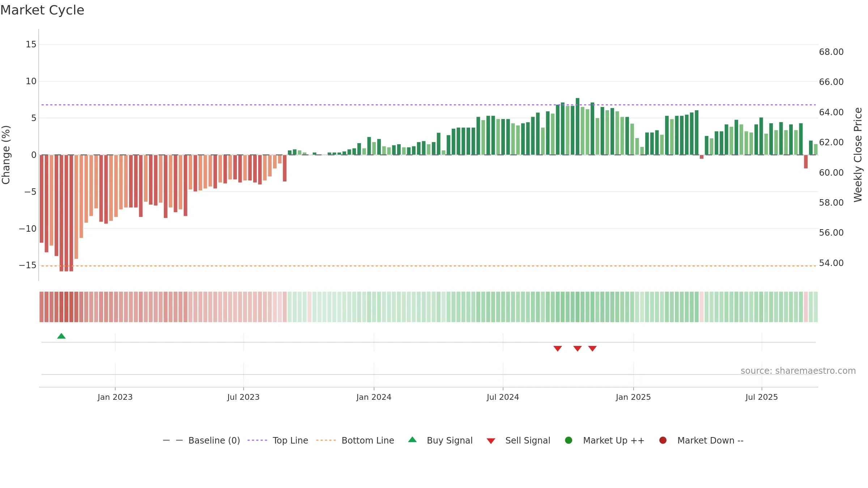
Task: Click the 54.00 price axis value
Action: coord(831,263)
